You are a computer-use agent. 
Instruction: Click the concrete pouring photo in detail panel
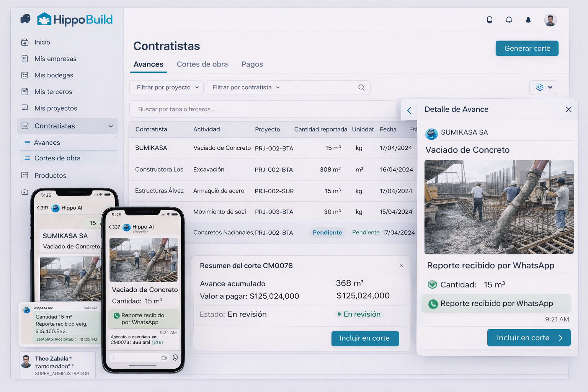499,207
